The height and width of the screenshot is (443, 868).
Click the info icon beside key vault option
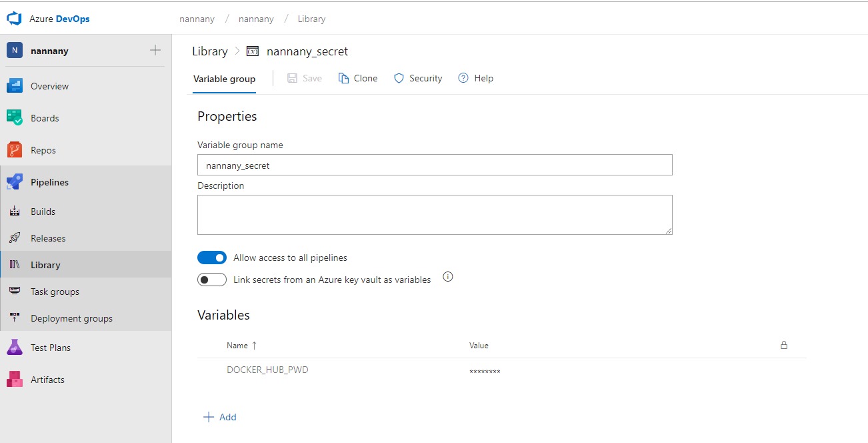(448, 278)
